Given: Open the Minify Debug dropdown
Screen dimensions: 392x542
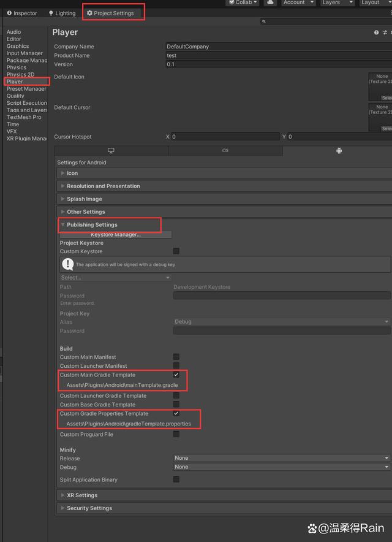Looking at the screenshot, I should tap(282, 467).
